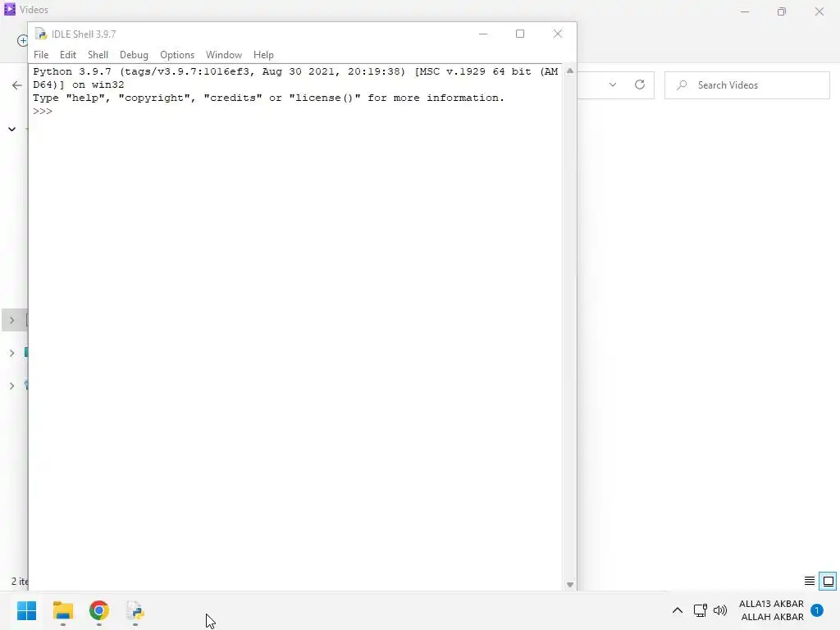Click the ALLAH AKBAR clock text in taskbar

pyautogui.click(x=771, y=610)
